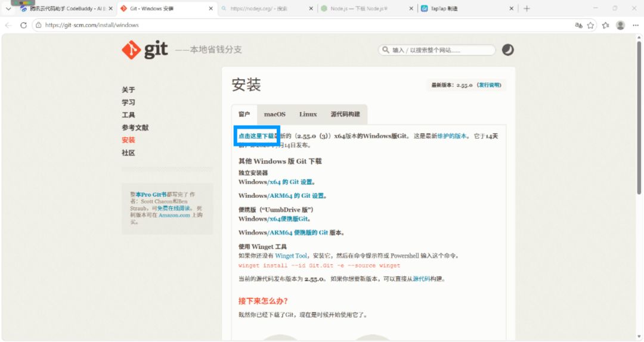This screenshot has height=342, width=644.
Task: Open the 安装 sidebar link
Action: pos(128,140)
